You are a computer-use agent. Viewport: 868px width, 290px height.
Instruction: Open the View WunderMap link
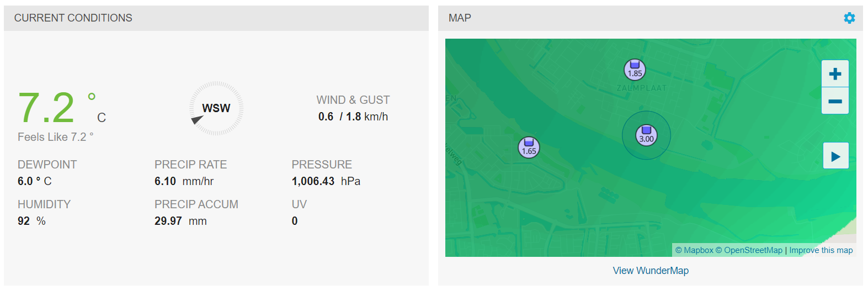coord(651,271)
